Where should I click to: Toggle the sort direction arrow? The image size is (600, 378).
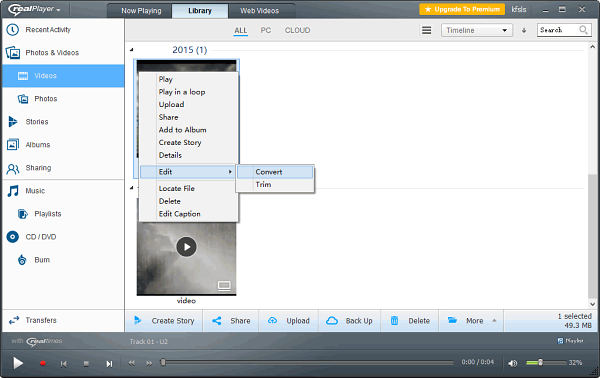tap(524, 30)
